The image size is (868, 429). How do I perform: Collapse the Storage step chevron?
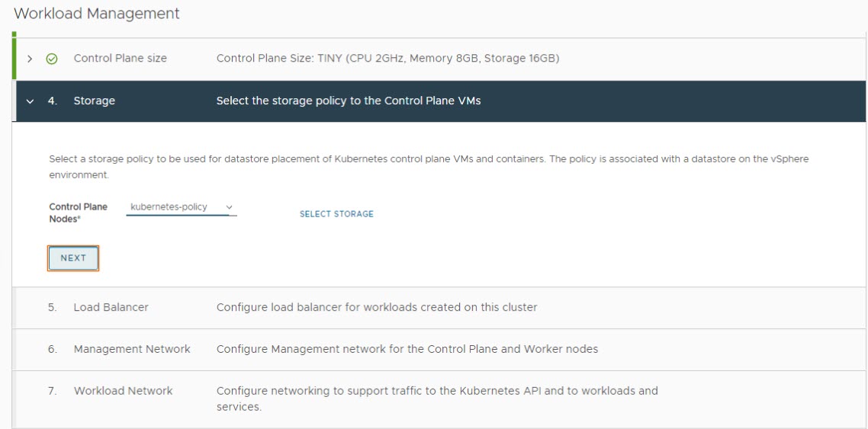pyautogui.click(x=30, y=101)
